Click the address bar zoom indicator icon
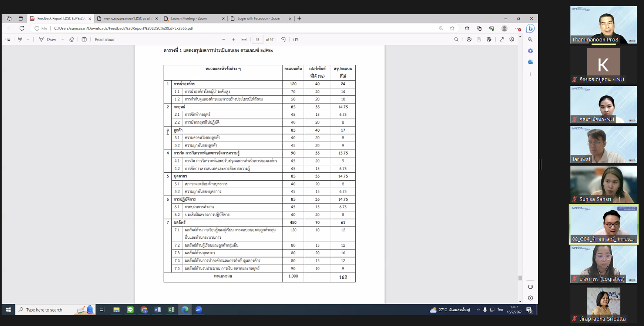Viewport: 644px width, 326px height. pos(441,28)
